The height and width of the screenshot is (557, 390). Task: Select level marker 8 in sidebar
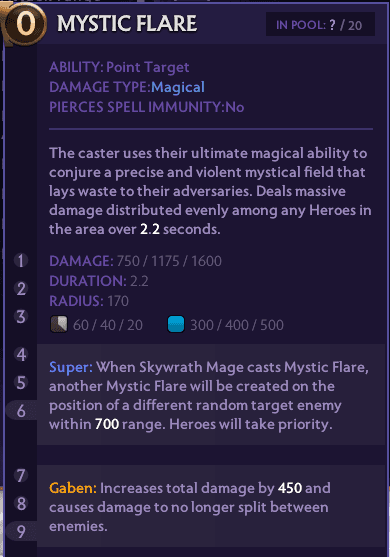tap(21, 503)
